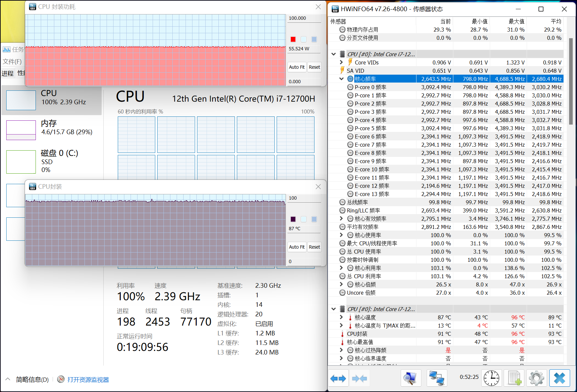This screenshot has width=577, height=392.
Task: Expand the Core VIDs row
Action: (341, 62)
